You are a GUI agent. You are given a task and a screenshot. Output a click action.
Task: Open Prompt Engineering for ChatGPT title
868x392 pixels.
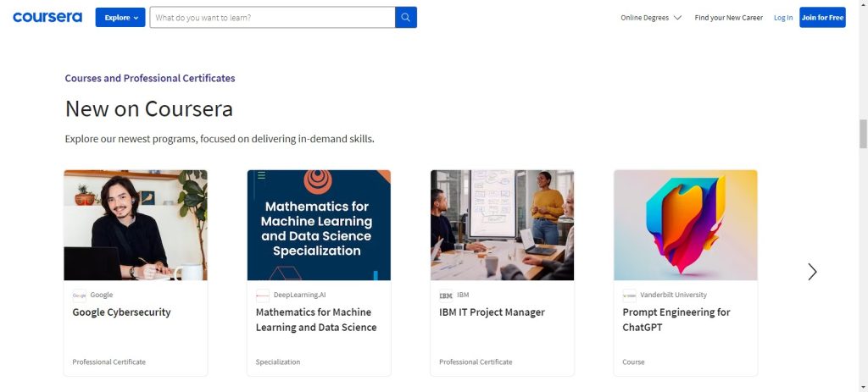point(676,319)
